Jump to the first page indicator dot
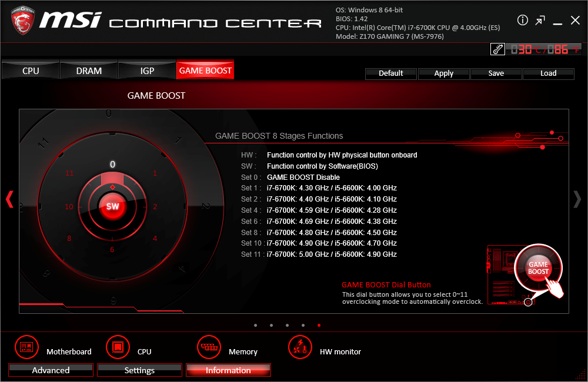The image size is (588, 382). [x=255, y=326]
